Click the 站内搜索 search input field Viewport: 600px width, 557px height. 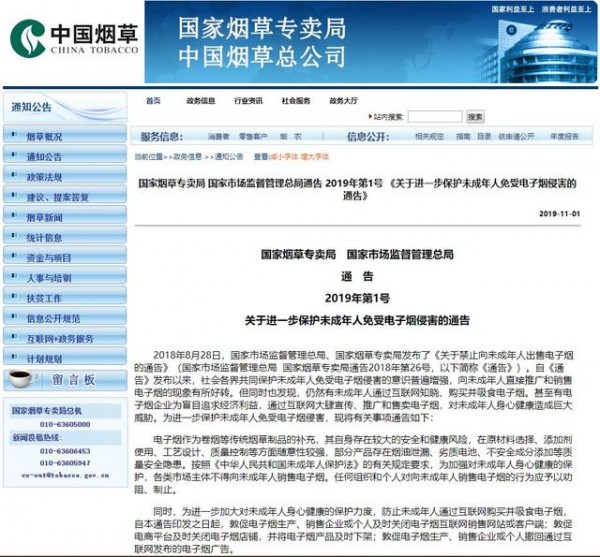435,117
